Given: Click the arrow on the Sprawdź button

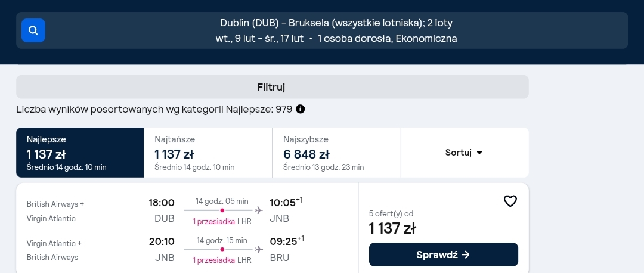Looking at the screenshot, I should tap(465, 255).
